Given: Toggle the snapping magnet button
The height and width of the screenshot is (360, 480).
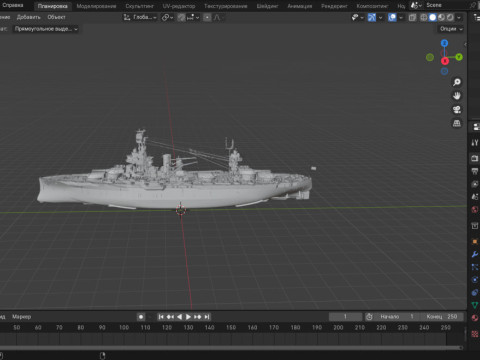Looking at the screenshot, I should click(x=181, y=17).
